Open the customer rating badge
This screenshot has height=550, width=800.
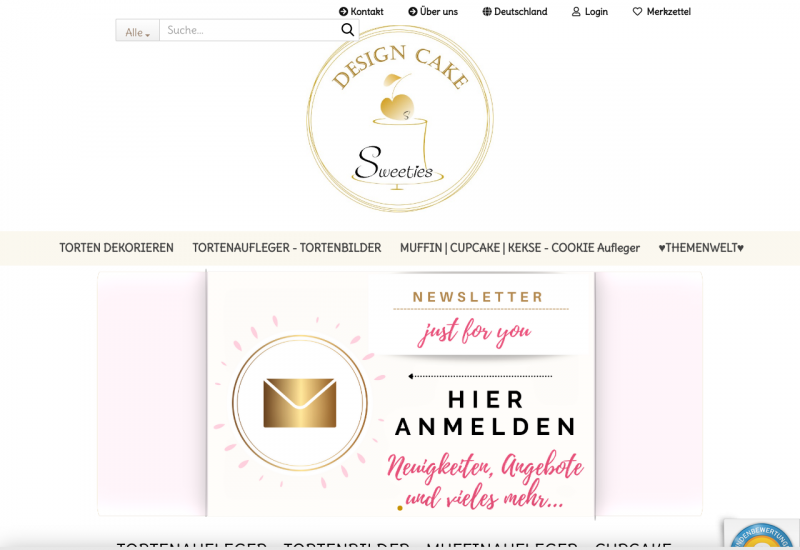point(762,536)
